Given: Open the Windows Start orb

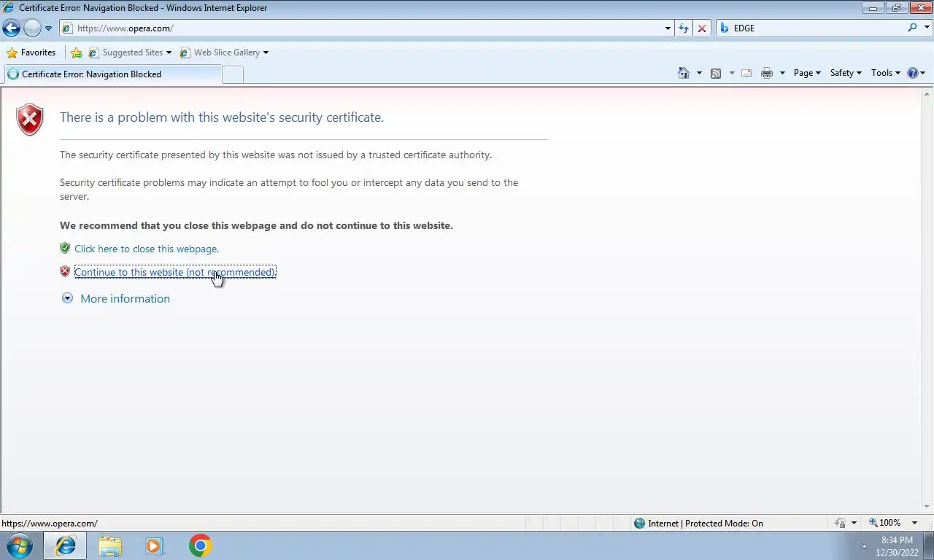Looking at the screenshot, I should (x=20, y=545).
